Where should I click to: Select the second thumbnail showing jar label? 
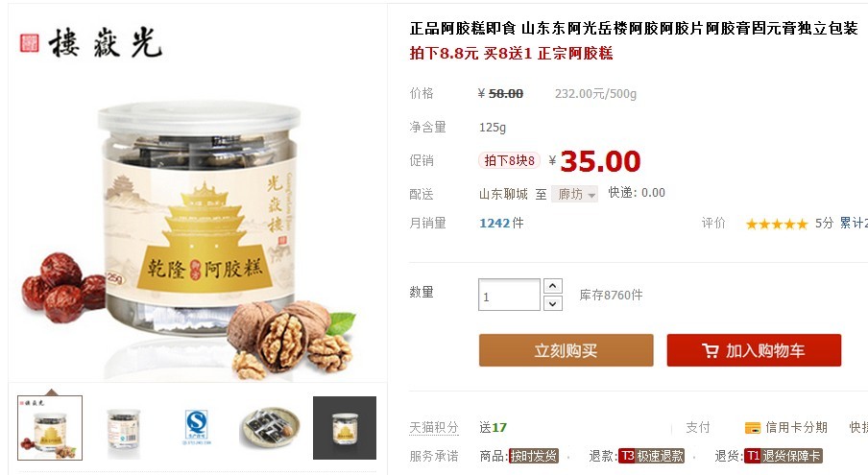124,428
